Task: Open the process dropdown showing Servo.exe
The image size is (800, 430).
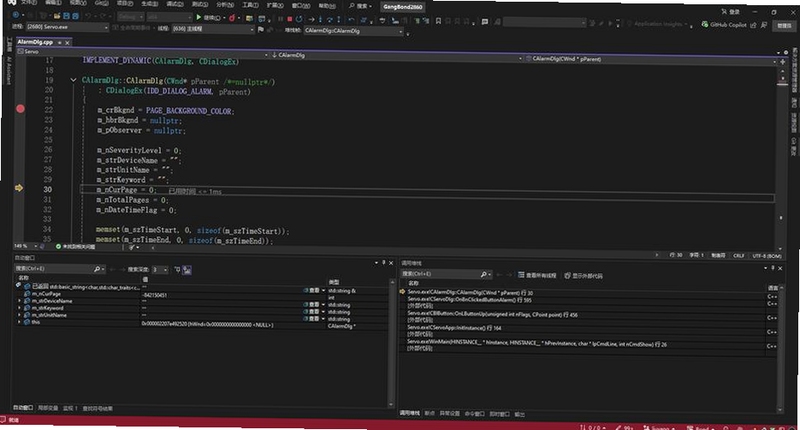Action: coord(67,27)
